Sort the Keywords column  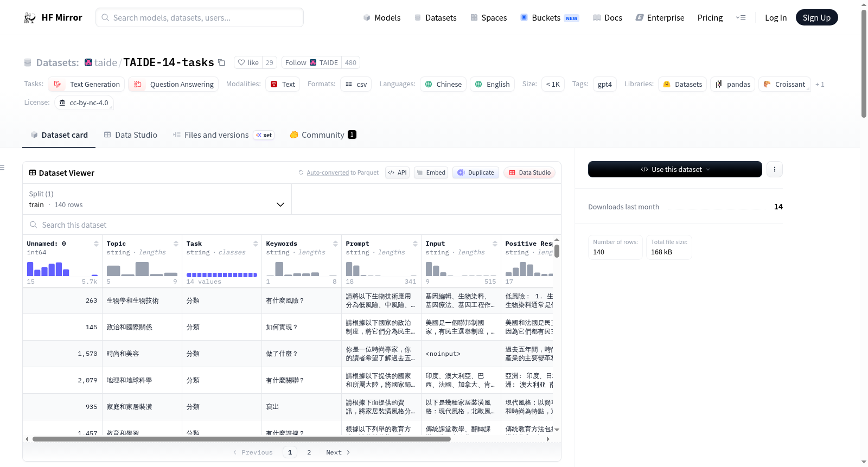335,244
